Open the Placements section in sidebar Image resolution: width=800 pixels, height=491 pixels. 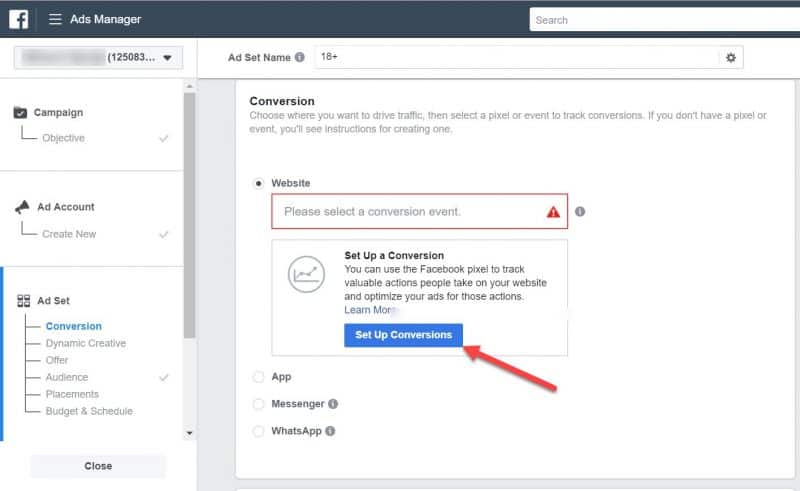pyautogui.click(x=72, y=394)
